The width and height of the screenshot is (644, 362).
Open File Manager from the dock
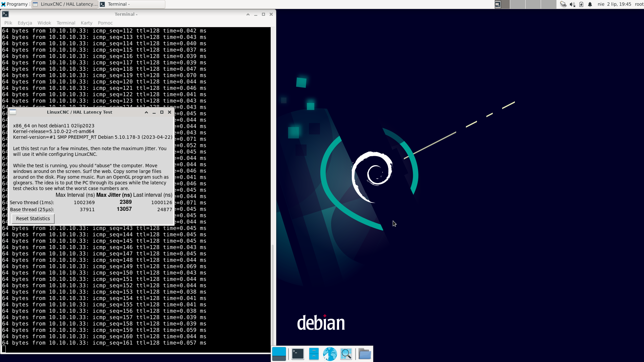314,354
